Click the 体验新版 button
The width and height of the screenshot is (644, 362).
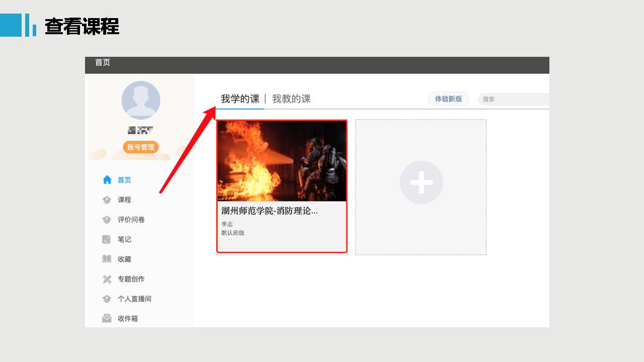point(448,99)
